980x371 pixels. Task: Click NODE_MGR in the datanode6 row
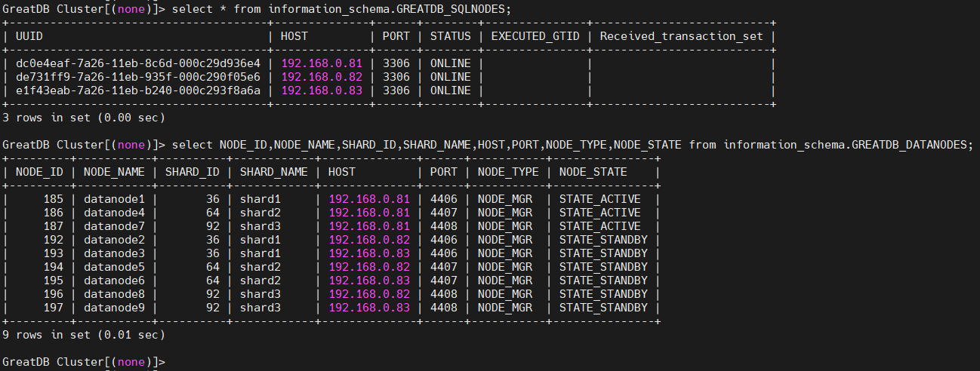(504, 281)
